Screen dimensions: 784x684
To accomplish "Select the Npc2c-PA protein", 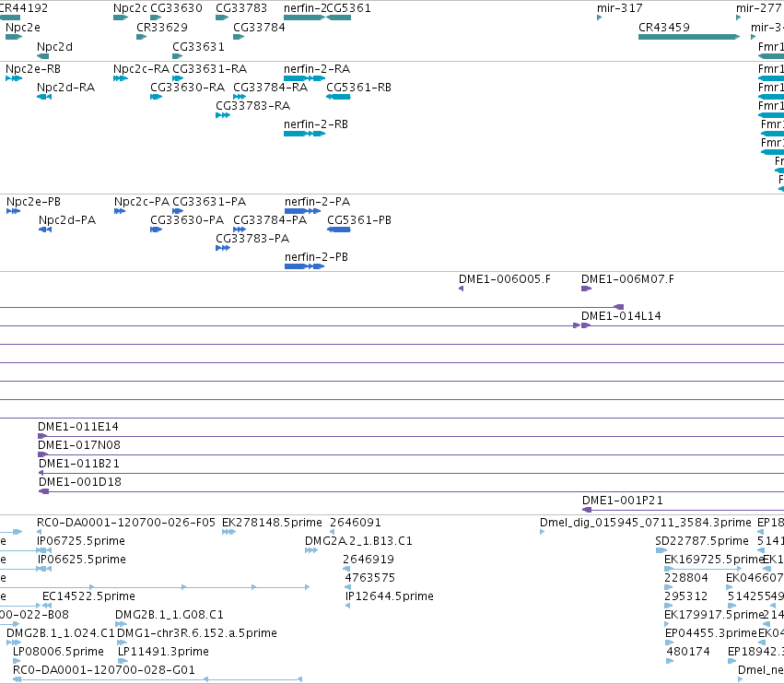I will pos(120,211).
